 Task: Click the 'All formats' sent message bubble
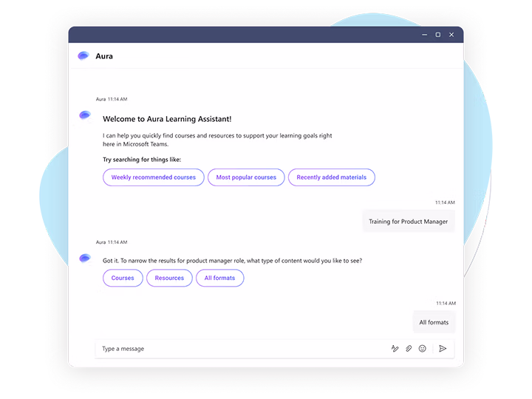click(x=434, y=322)
